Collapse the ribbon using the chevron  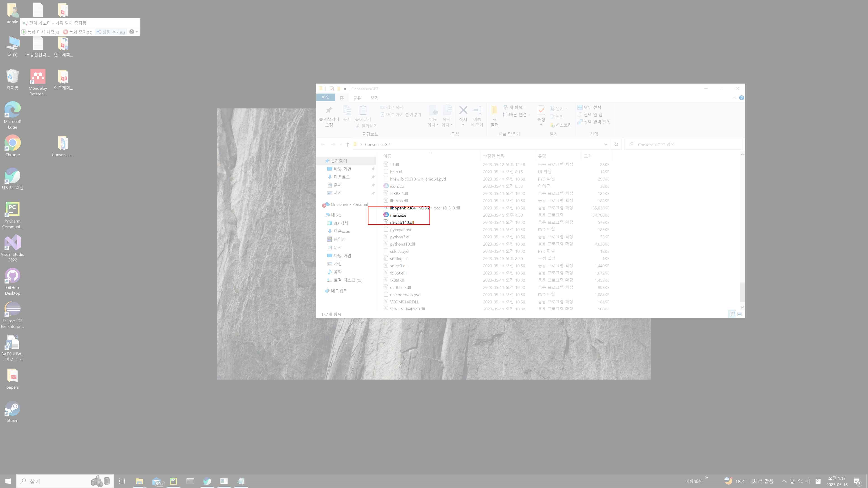click(x=734, y=98)
